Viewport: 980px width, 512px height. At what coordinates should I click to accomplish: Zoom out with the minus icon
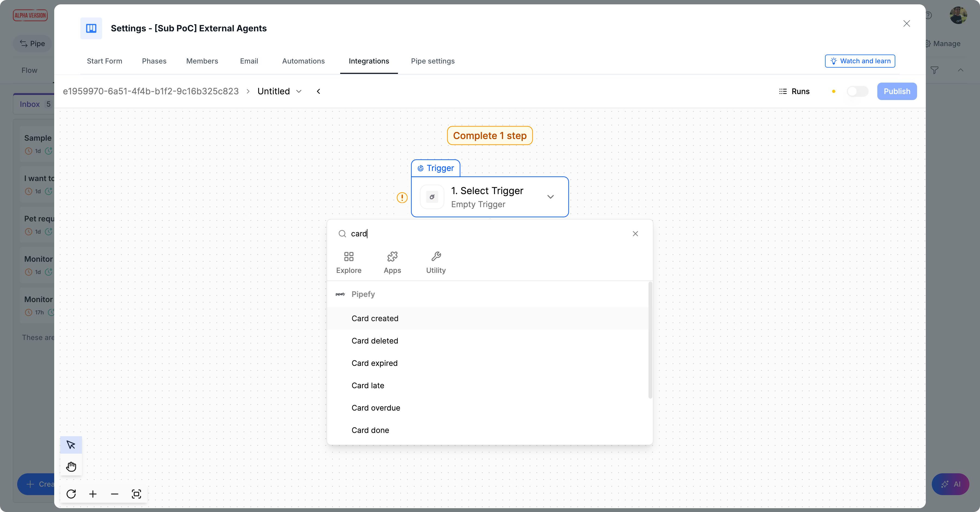pyautogui.click(x=114, y=494)
